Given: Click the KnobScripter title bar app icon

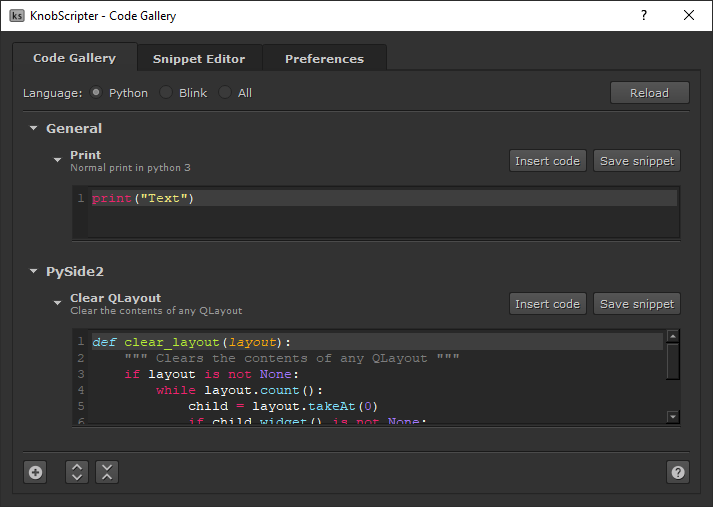Looking at the screenshot, I should click(17, 15).
